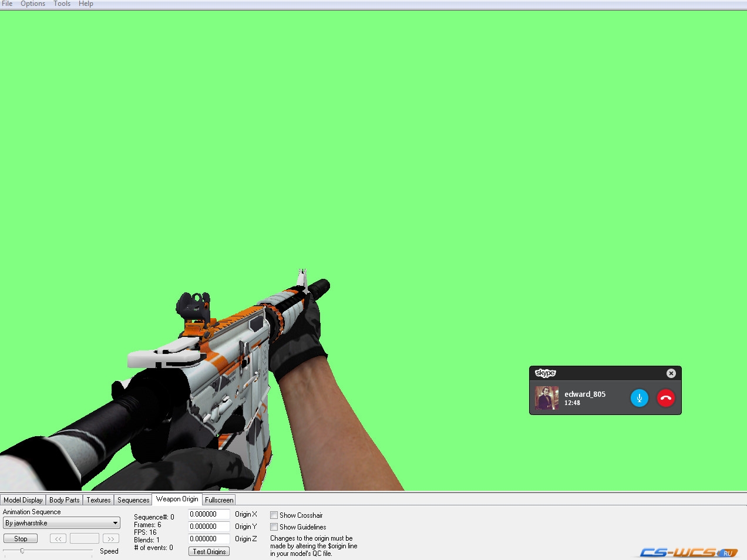Click the FPS: 16 info text
747x560 pixels.
click(145, 532)
